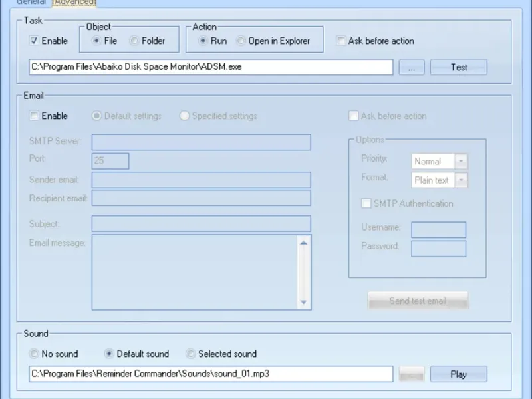Click the email message scroll down arrow
The image size is (532, 399).
(x=304, y=302)
